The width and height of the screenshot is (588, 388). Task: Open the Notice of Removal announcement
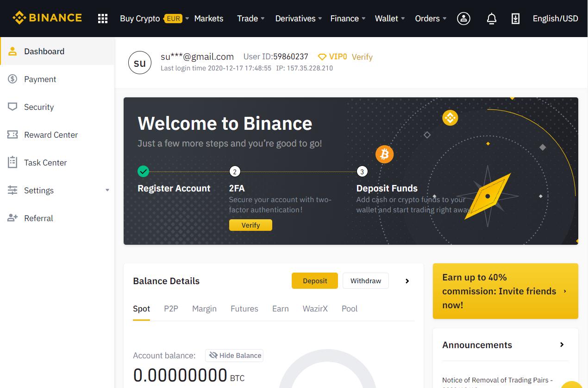pyautogui.click(x=497, y=380)
